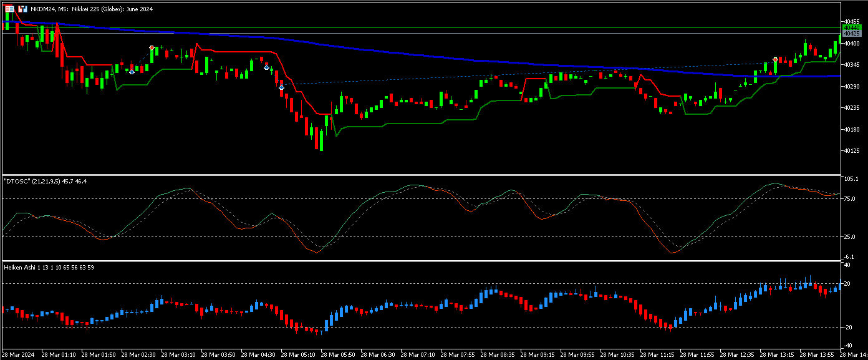Click the 40345 value on price scale

tap(851, 65)
